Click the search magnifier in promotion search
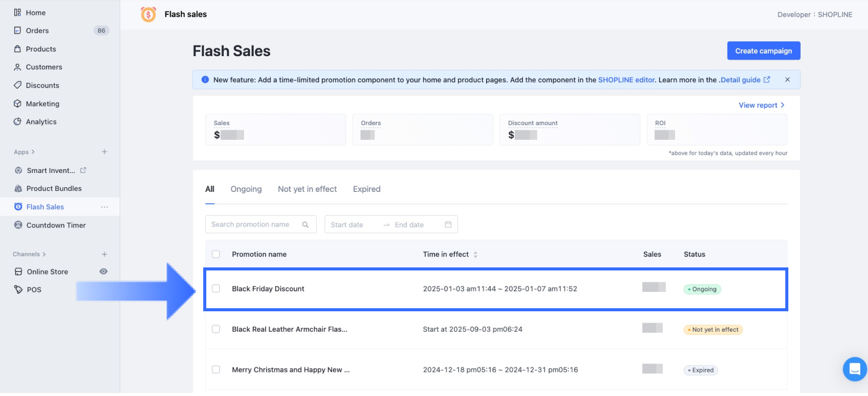This screenshot has height=396, width=868. point(305,225)
